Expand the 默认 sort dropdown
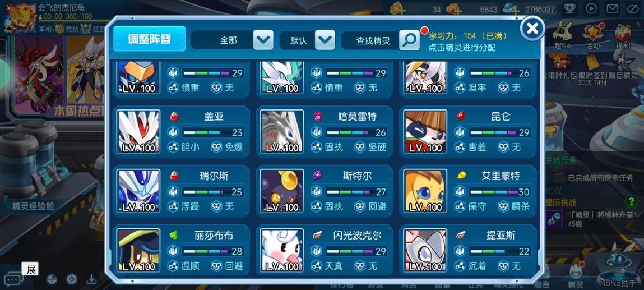 pos(325,40)
